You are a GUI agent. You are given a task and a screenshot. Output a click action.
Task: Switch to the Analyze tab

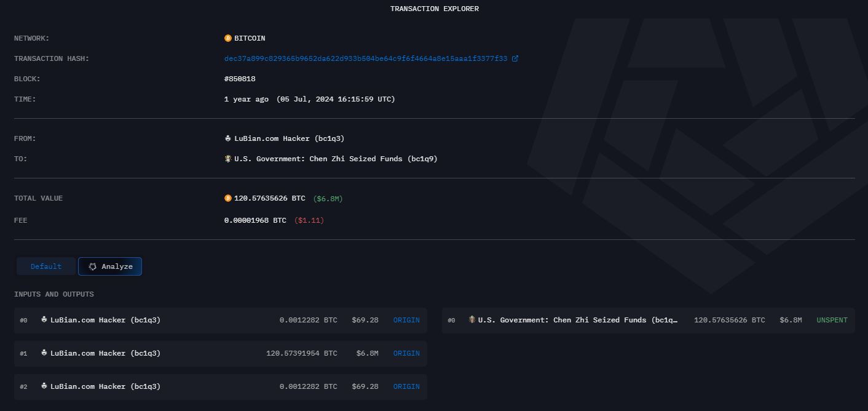110,266
